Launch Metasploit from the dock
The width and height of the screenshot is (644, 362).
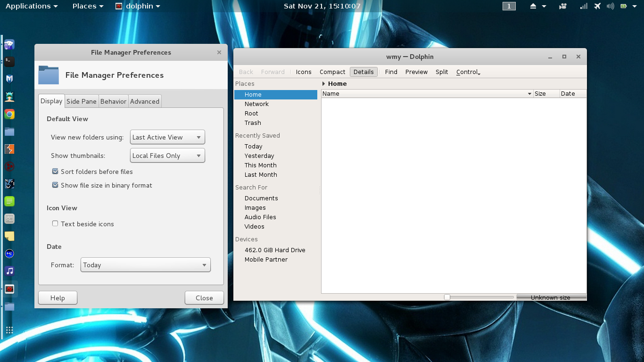(x=9, y=79)
